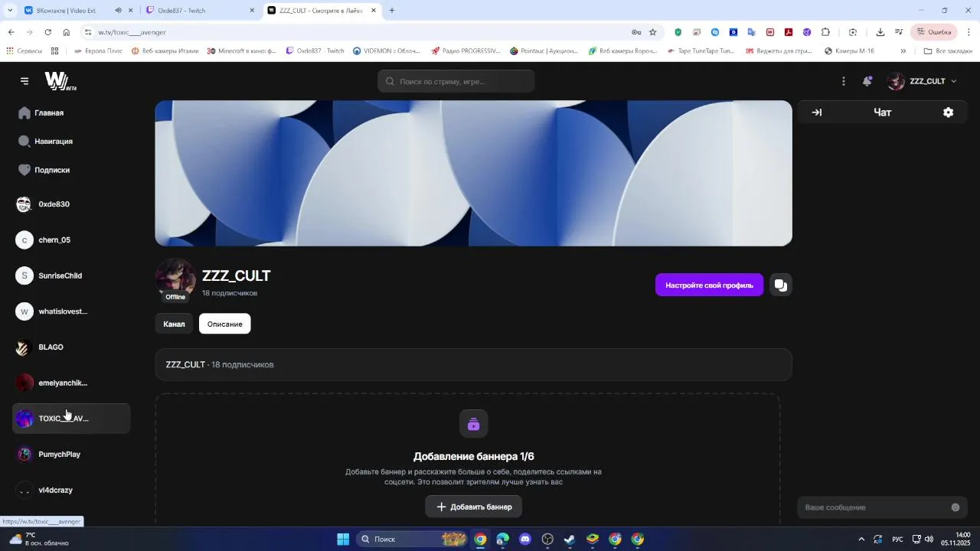The height and width of the screenshot is (551, 980).
Task: Open Chrome three-dot main menu
Action: [969, 32]
